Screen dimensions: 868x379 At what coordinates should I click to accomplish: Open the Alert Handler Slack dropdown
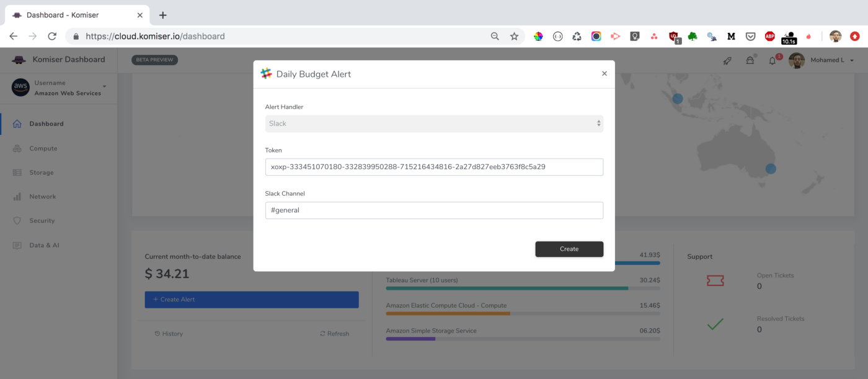(x=434, y=123)
